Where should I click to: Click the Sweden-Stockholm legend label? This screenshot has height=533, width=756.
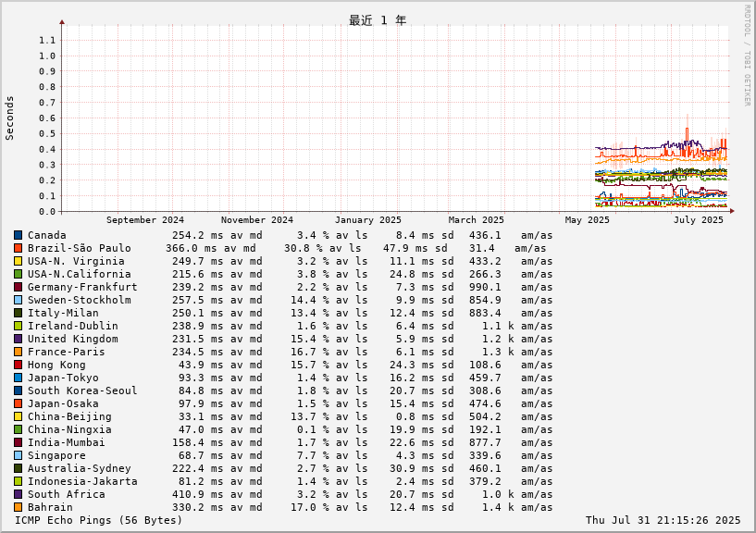pyautogui.click(x=79, y=300)
